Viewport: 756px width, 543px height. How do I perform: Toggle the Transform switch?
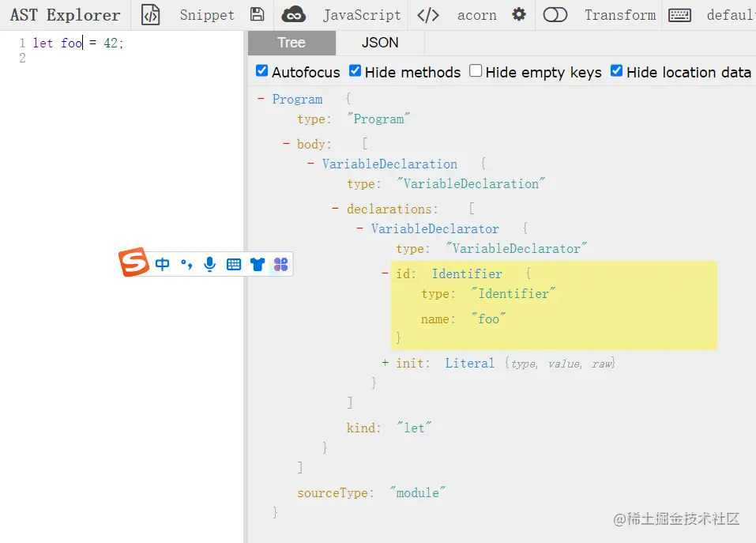click(555, 15)
